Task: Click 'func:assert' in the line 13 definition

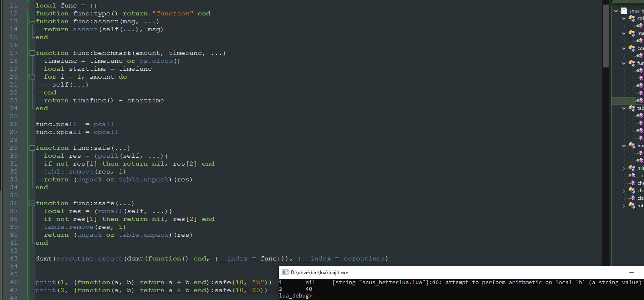Action: (96, 21)
